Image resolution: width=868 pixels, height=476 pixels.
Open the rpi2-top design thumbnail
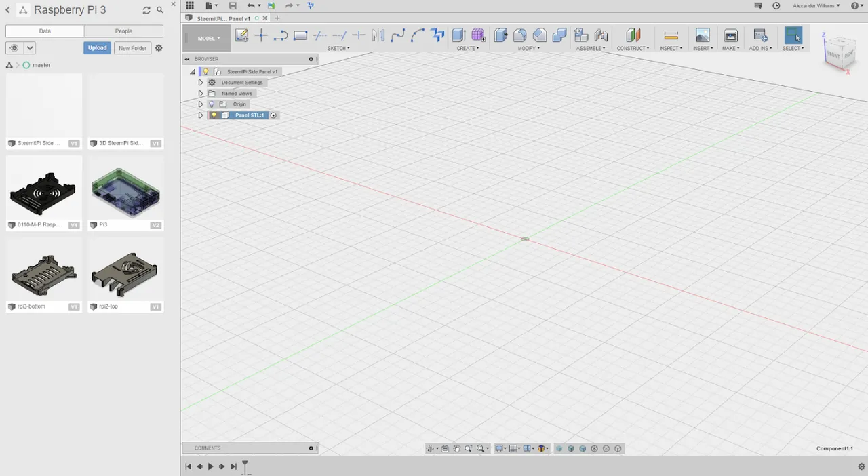tap(125, 275)
